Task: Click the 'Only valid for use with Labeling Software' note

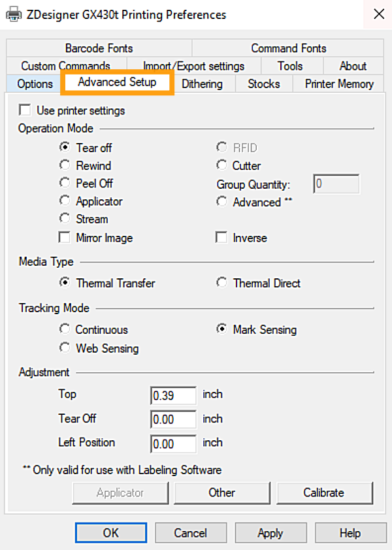Action: pos(122,470)
